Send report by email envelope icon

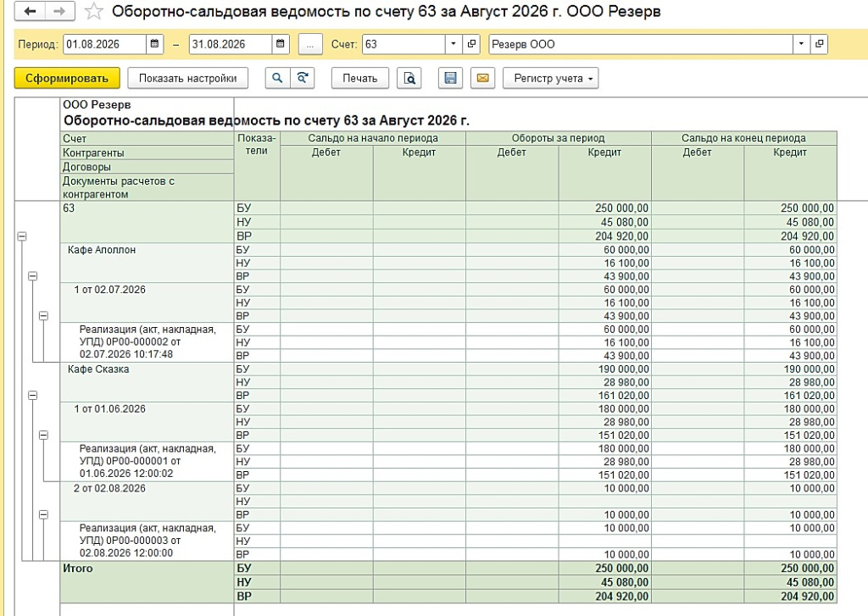[x=482, y=78]
